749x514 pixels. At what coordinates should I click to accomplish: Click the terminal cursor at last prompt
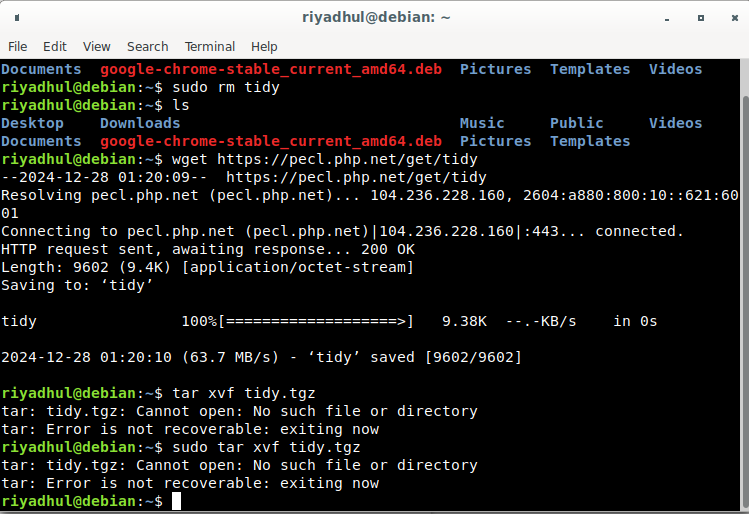coord(176,501)
